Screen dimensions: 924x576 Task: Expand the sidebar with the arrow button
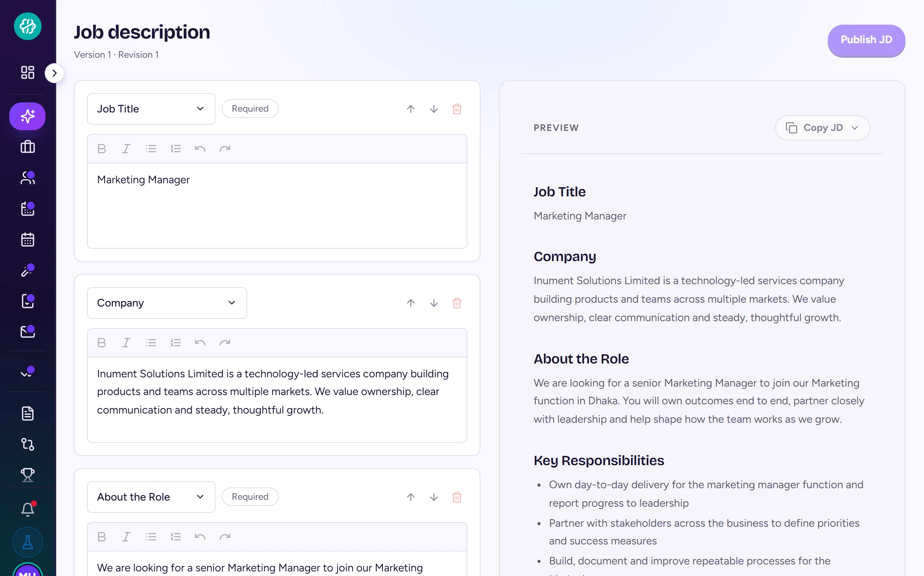coord(54,73)
